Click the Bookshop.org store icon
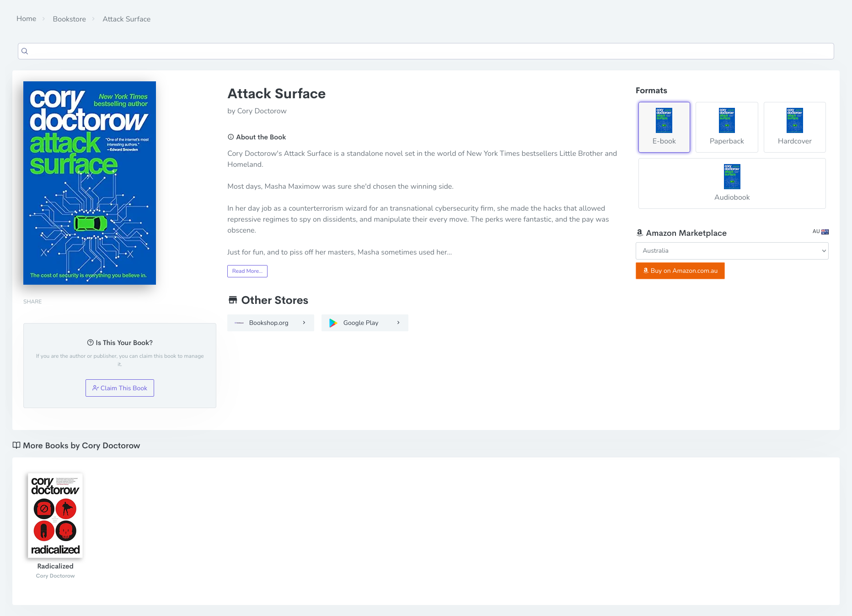This screenshot has width=852, height=616. [x=239, y=323]
